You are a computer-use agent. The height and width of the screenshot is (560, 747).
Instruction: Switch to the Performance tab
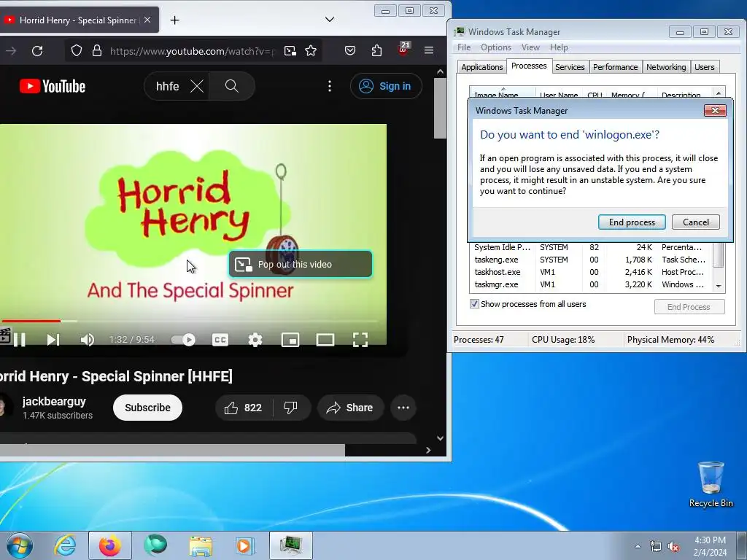(x=615, y=67)
